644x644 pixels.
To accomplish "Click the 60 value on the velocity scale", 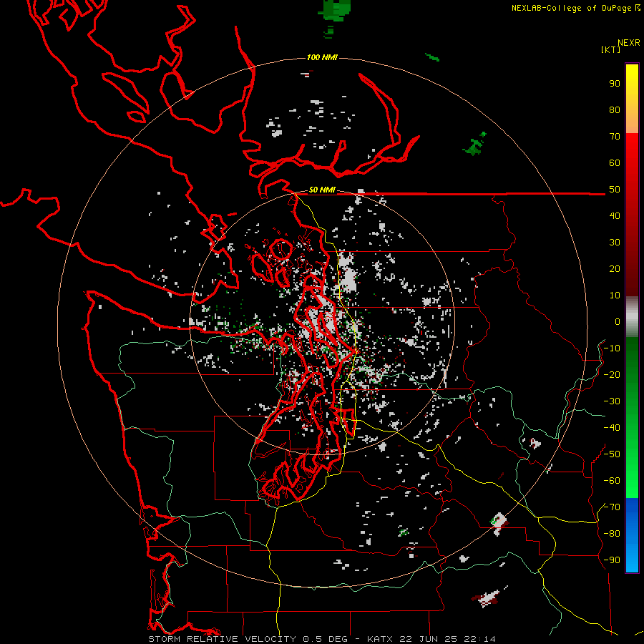I will (615, 163).
